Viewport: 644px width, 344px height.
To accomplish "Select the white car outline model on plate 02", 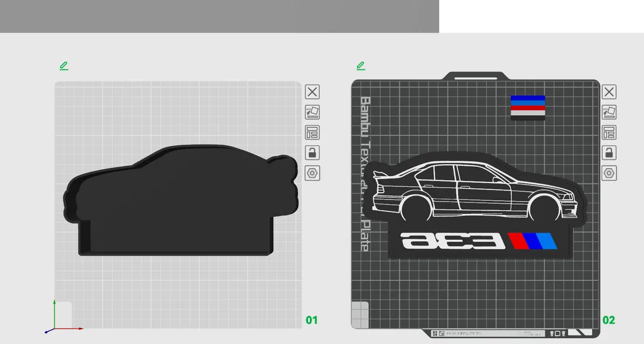I will point(476,192).
